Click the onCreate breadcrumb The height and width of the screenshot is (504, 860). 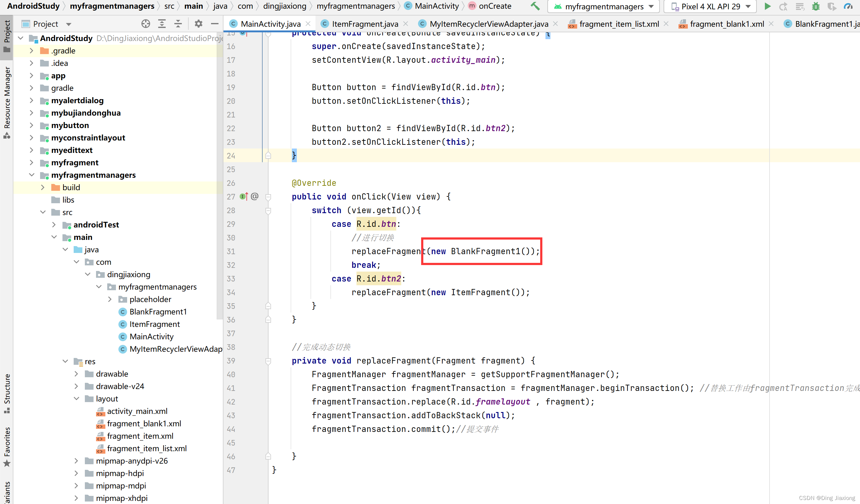click(x=490, y=6)
